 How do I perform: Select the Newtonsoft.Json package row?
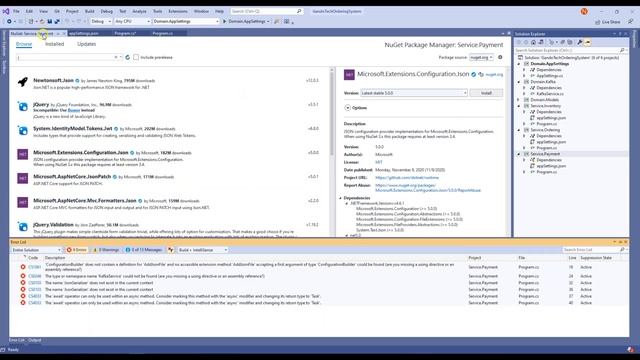click(169, 84)
